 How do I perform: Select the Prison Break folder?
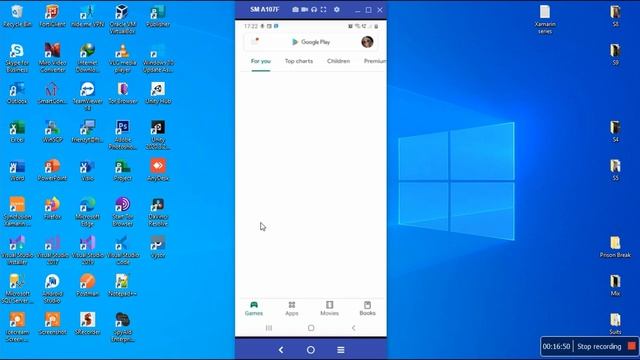[x=615, y=247]
